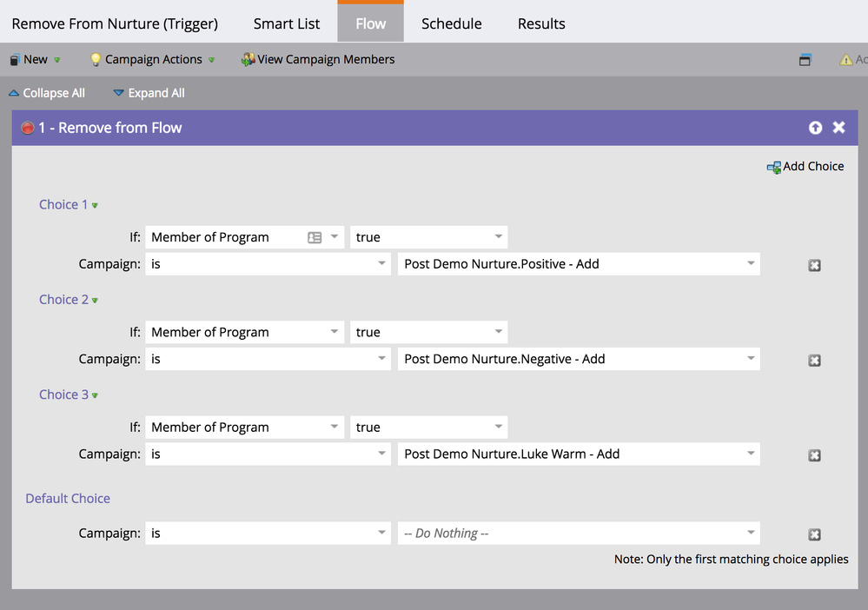Switch to the Schedule tab
Viewport: 868px width, 610px height.
[x=451, y=23]
